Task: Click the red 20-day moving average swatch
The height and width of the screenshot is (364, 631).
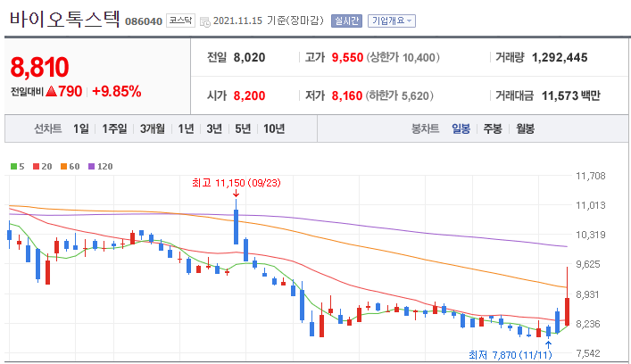Action: (37, 167)
